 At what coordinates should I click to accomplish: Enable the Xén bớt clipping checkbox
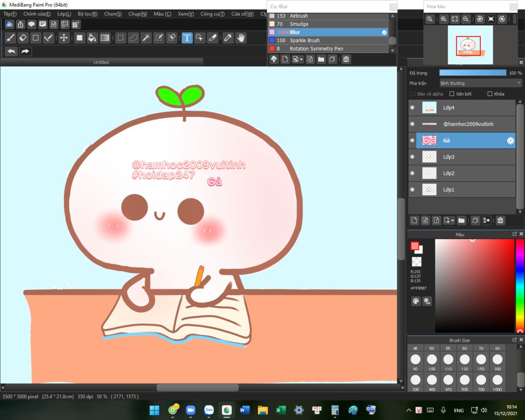click(x=452, y=94)
